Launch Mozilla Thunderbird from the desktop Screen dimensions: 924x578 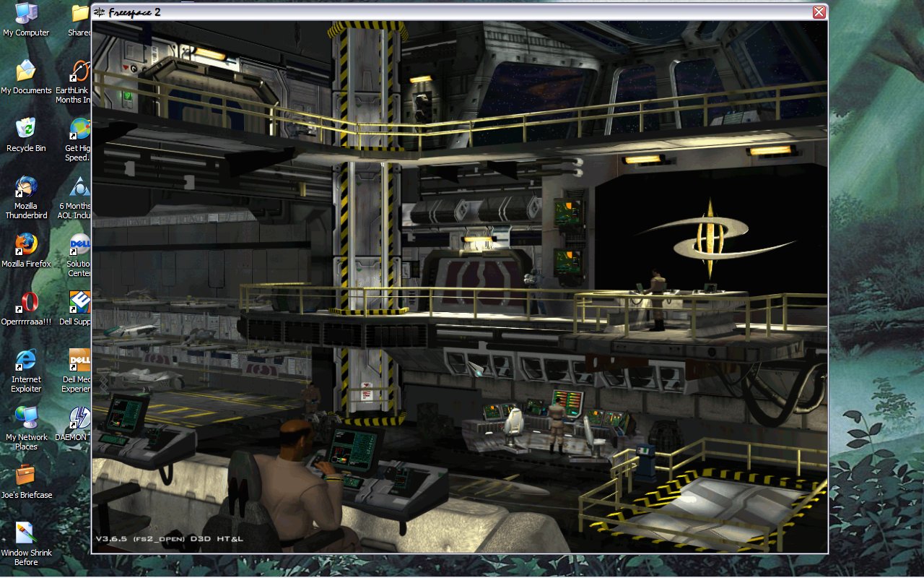(x=26, y=197)
